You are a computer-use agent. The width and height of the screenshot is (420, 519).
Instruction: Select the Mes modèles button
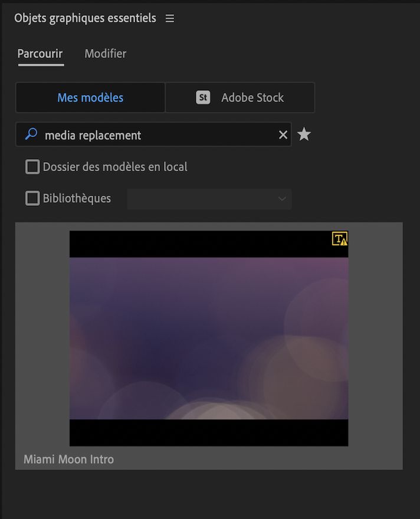pos(90,98)
